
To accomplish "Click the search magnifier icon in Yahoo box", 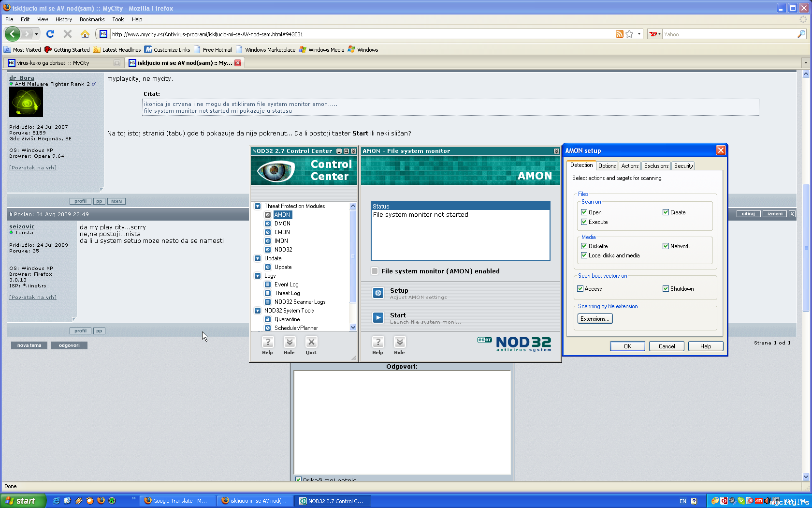I will [801, 34].
